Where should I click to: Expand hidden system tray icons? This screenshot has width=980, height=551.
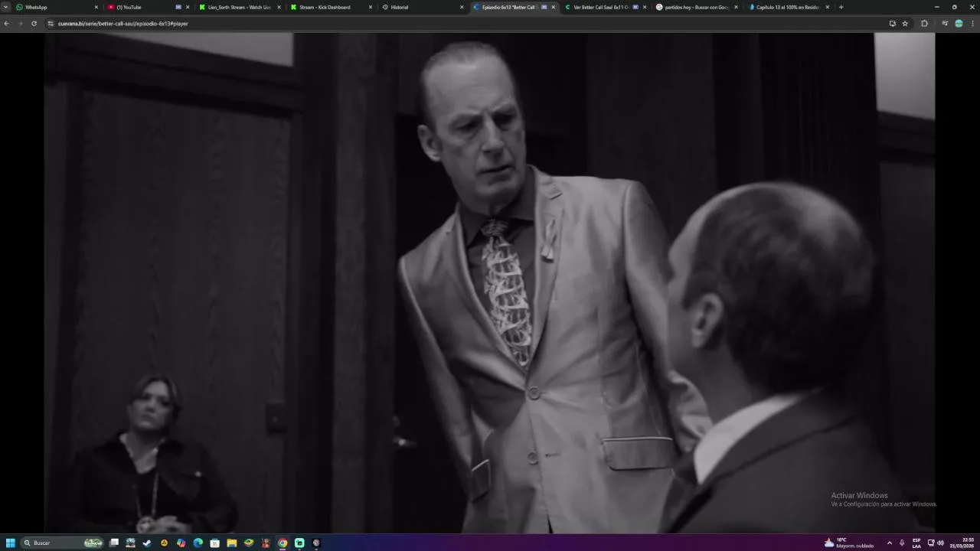click(x=889, y=543)
